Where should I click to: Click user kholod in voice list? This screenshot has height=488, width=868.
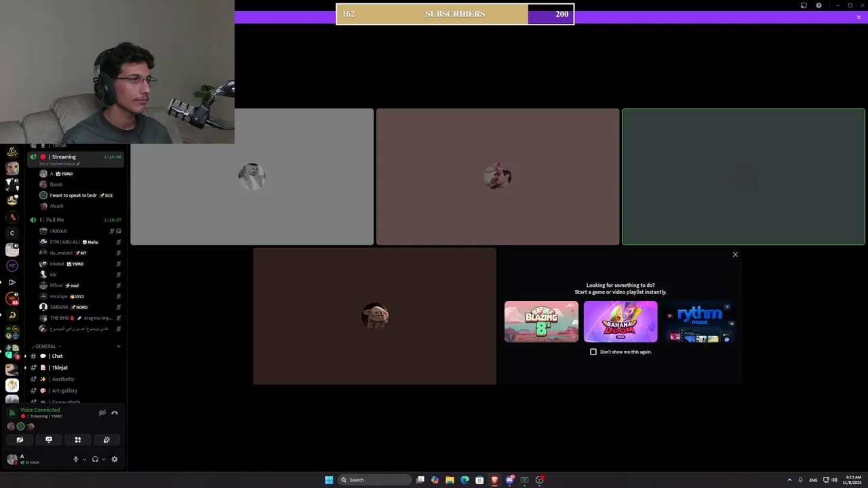[80, 264]
